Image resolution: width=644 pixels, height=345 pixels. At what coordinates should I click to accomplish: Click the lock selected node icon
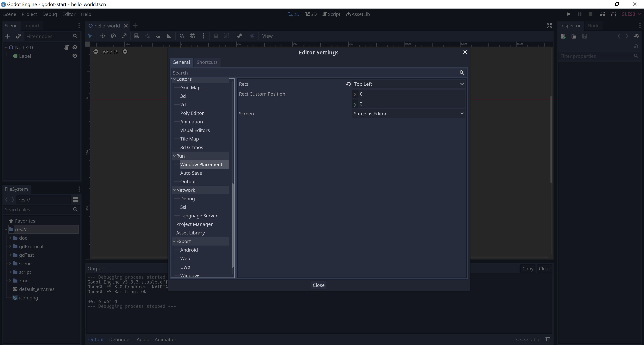tap(216, 36)
